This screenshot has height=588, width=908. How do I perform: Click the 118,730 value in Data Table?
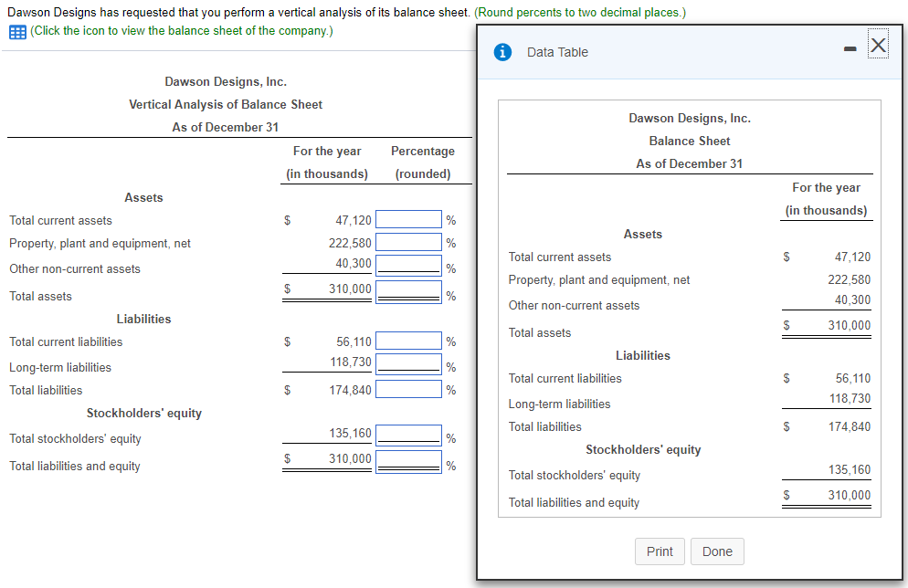pos(850,398)
